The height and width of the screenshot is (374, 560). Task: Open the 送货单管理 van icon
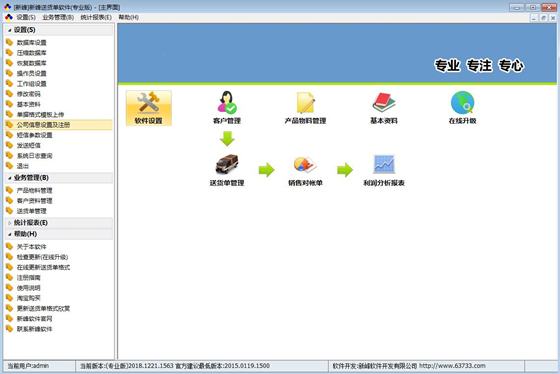click(227, 170)
